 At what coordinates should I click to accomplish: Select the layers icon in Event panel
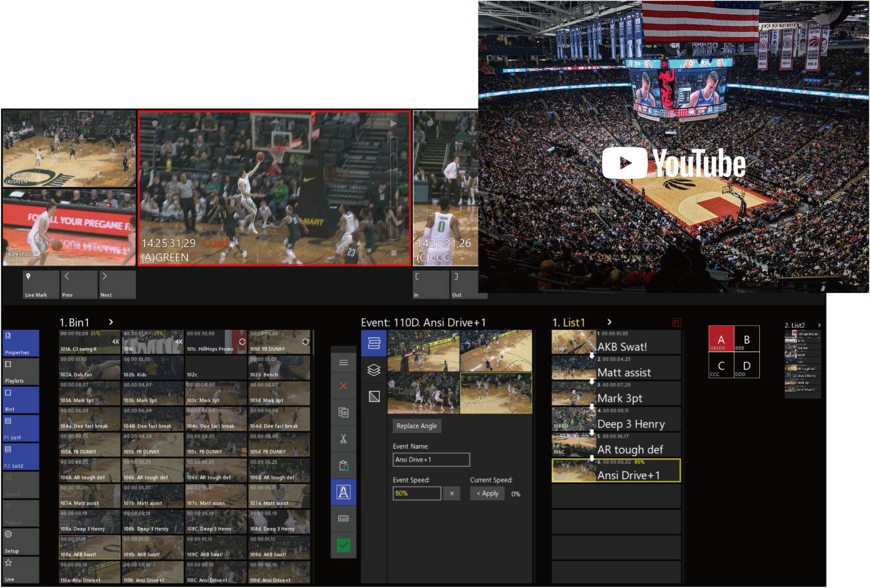tap(374, 370)
